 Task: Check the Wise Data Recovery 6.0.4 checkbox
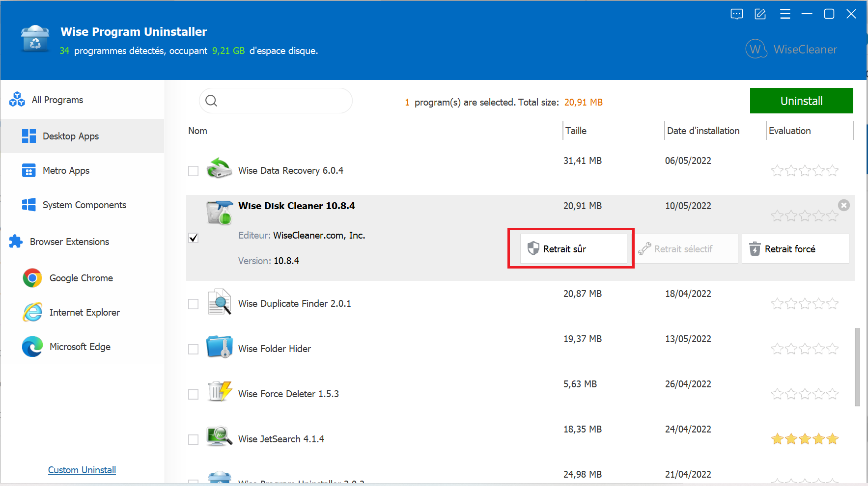click(194, 171)
